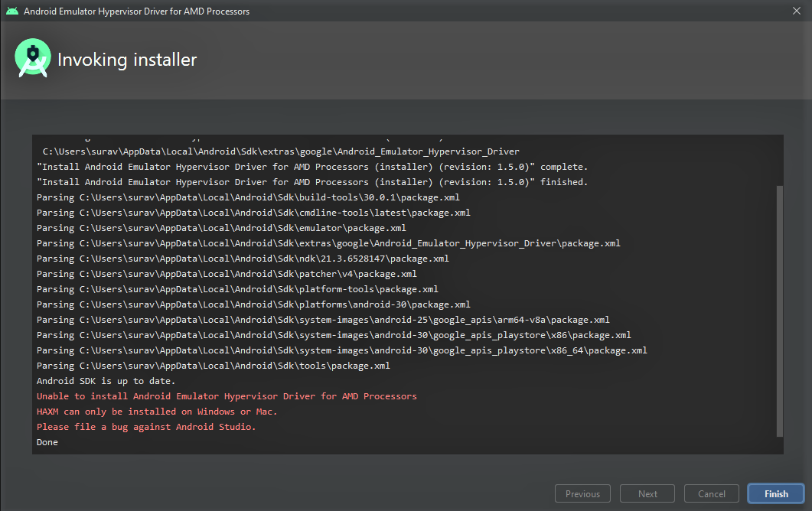This screenshot has width=812, height=511.
Task: Click the log line parsing ndk\21.3.6528147\package.xml
Action: (x=243, y=259)
